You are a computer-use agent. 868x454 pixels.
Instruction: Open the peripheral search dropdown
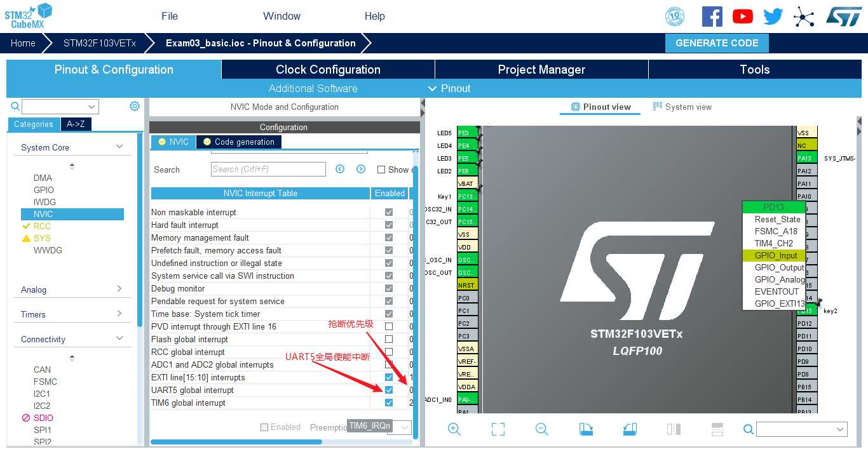[92, 107]
